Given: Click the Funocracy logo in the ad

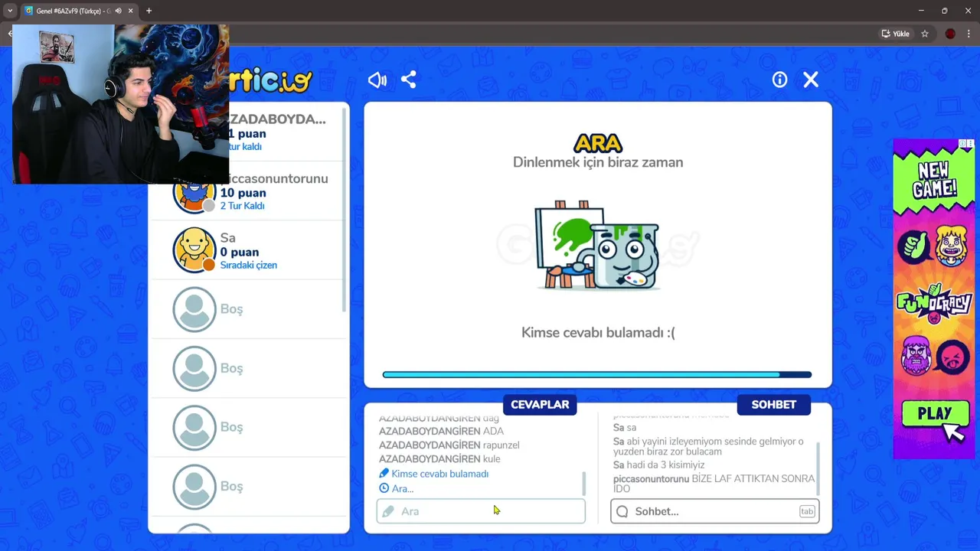Looking at the screenshot, I should (x=934, y=303).
